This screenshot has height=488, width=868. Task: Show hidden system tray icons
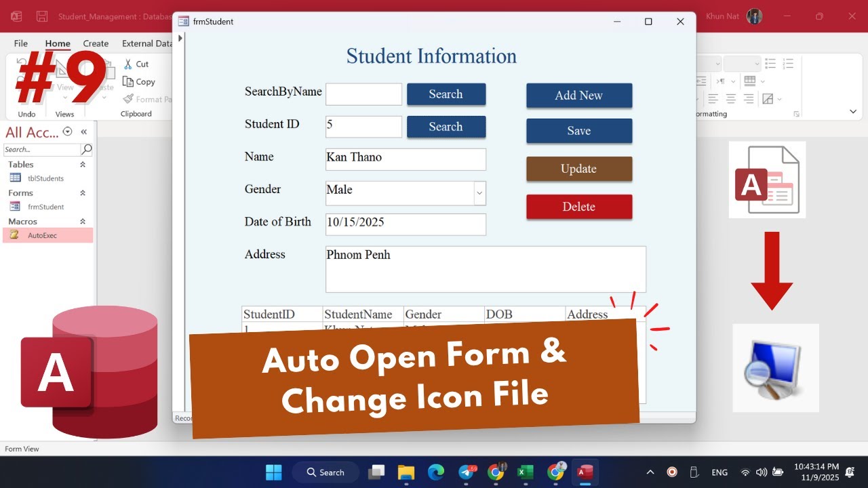point(650,472)
